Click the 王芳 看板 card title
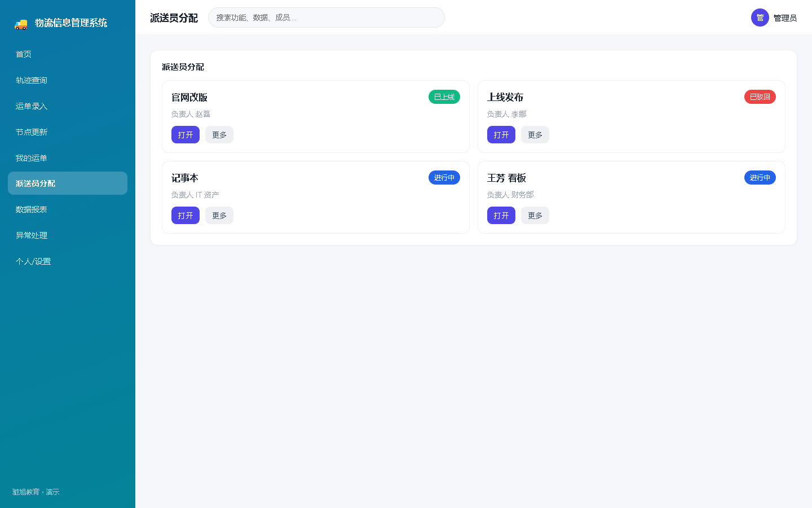812x508 pixels. point(506,178)
